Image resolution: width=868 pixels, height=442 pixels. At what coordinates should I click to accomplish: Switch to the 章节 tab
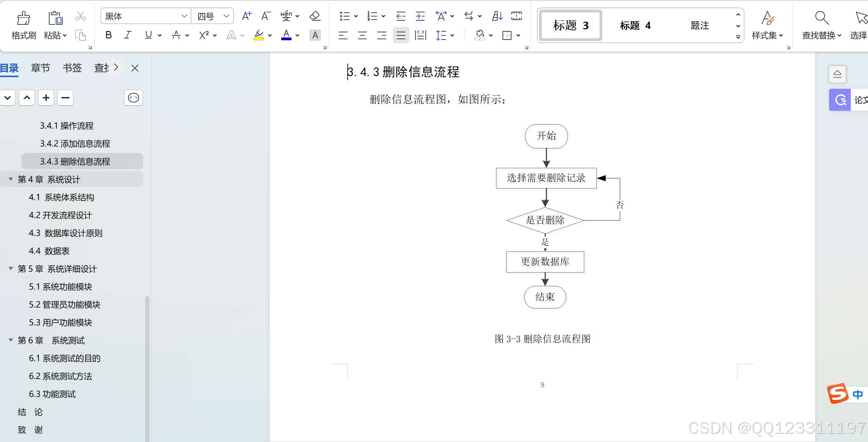tap(41, 68)
